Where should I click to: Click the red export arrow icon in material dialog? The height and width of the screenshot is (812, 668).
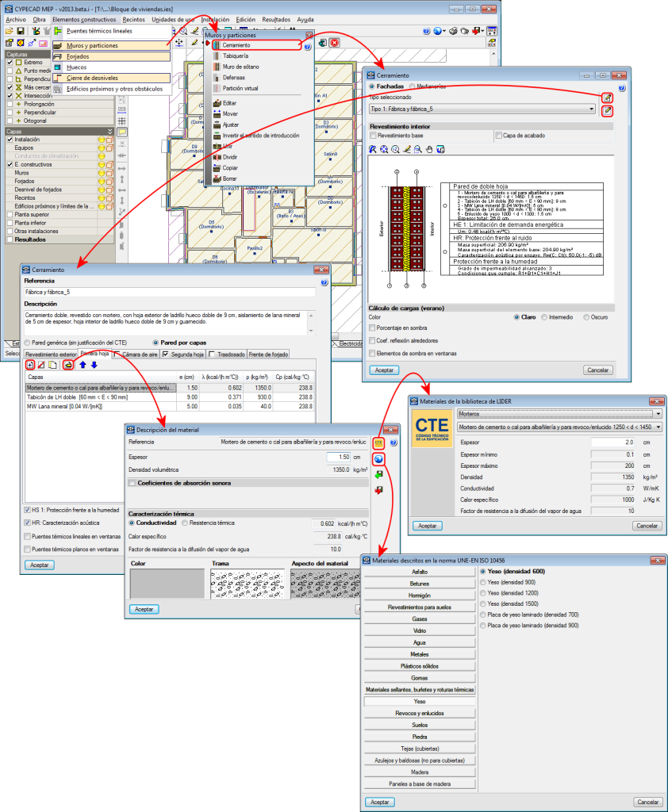point(379,490)
